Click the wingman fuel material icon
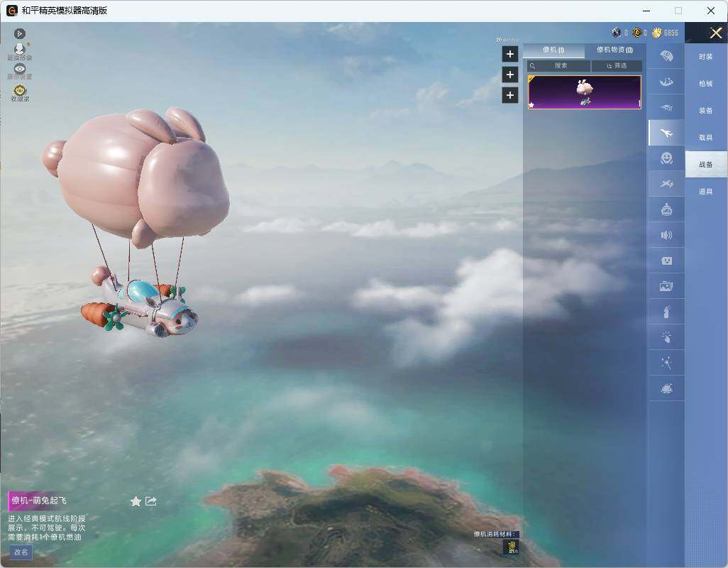728x568 pixels. [512, 547]
